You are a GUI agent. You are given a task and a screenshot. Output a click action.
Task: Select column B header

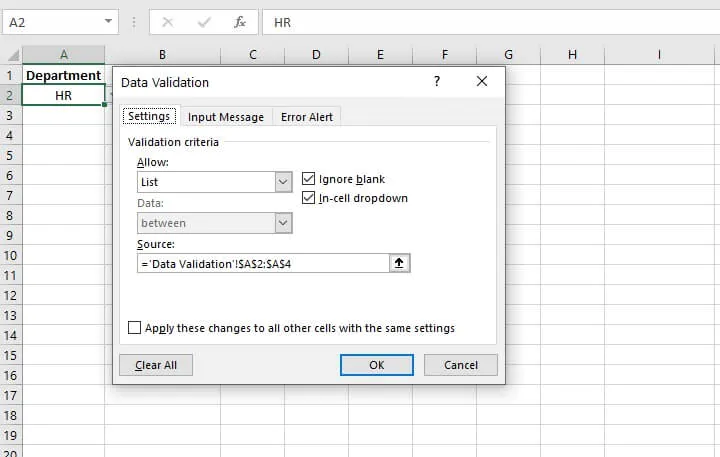point(163,55)
